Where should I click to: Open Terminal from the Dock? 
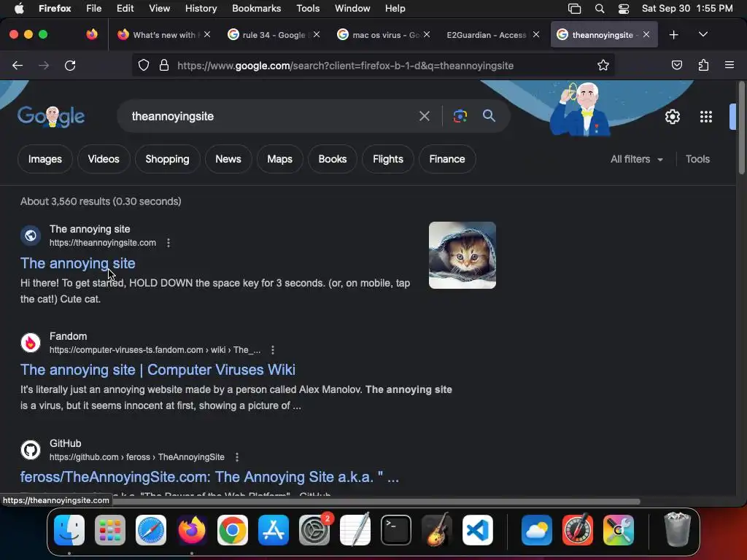[396, 530]
